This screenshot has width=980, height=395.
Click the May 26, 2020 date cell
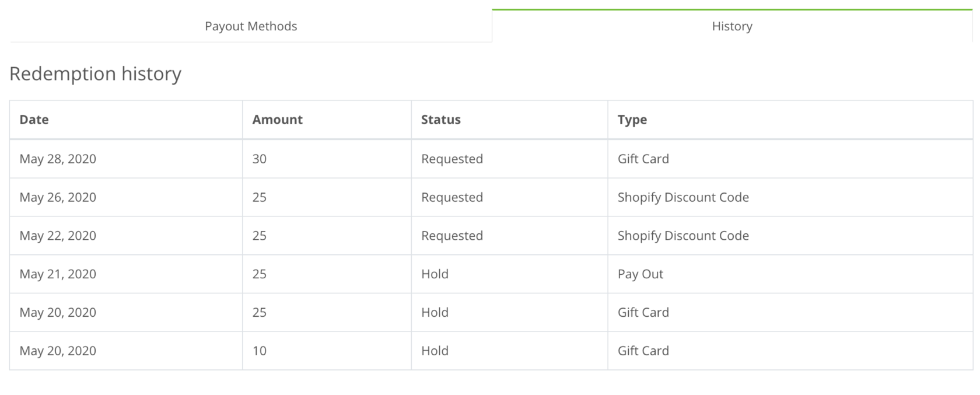pos(58,197)
